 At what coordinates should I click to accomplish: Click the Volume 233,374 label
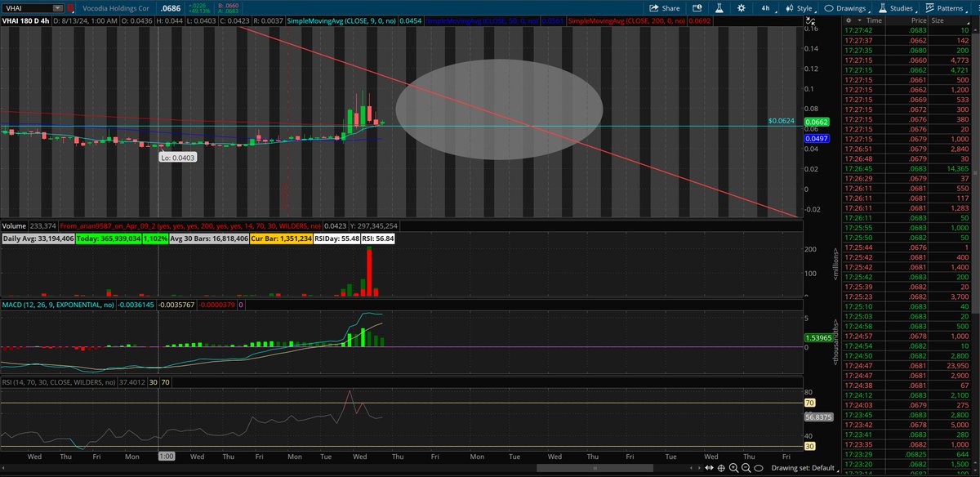click(x=29, y=225)
